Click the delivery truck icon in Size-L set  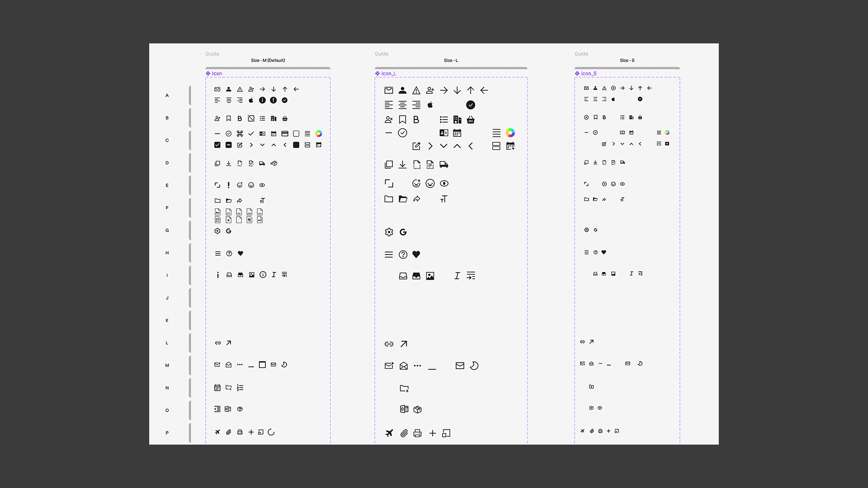pyautogui.click(x=444, y=165)
